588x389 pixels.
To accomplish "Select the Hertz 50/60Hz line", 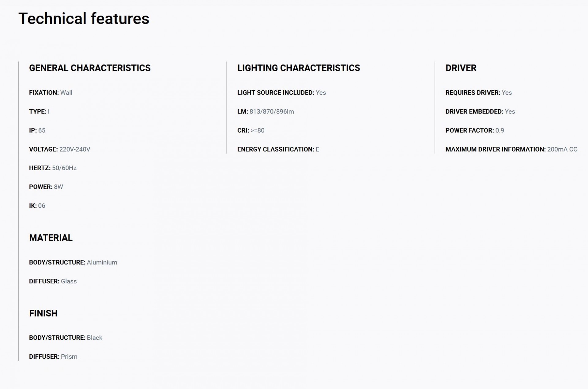I will pos(53,168).
